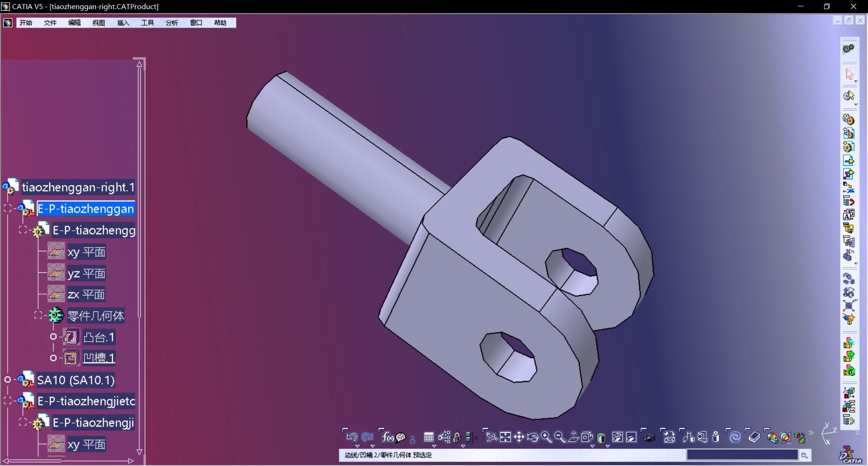Open the 帮助 menu
Screen dimensions: 868x466
[x=220, y=23]
